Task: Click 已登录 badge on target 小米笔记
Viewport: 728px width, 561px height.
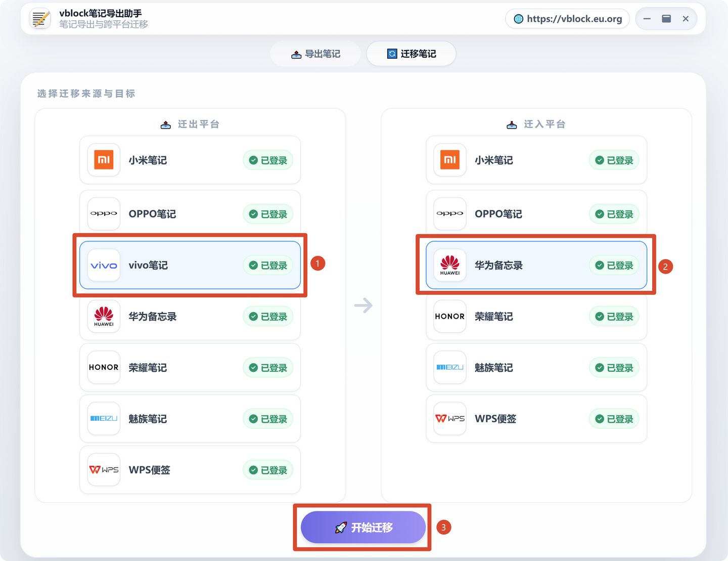Action: tap(614, 160)
